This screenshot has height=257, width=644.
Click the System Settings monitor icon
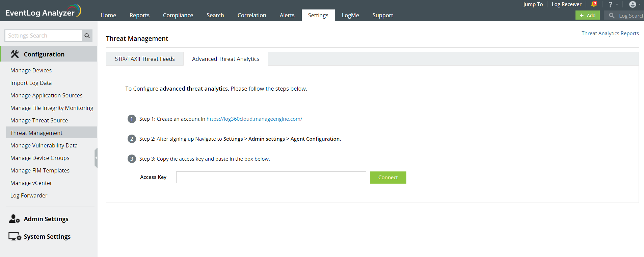pos(15,236)
